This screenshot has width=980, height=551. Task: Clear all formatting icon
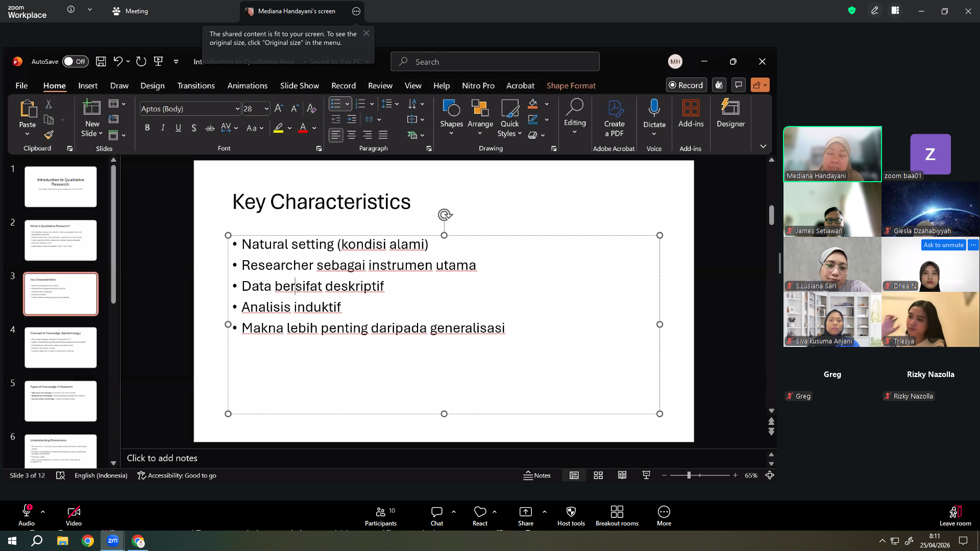[311, 108]
